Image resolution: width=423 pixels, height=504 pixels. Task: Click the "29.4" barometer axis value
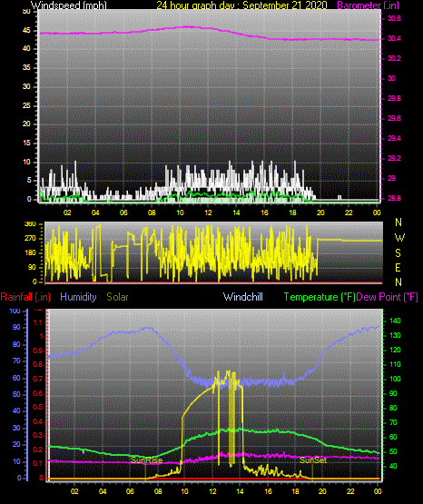click(x=394, y=139)
